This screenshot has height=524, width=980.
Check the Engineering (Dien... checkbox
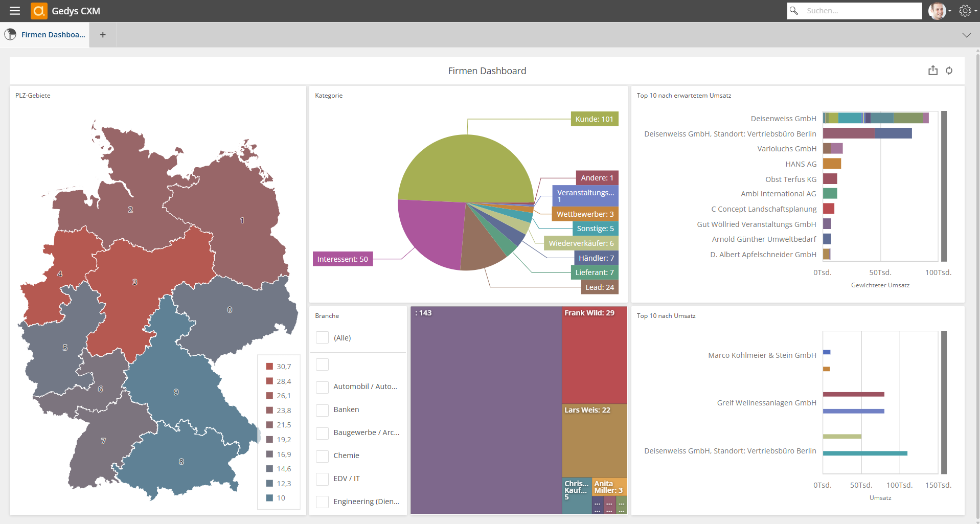point(322,502)
